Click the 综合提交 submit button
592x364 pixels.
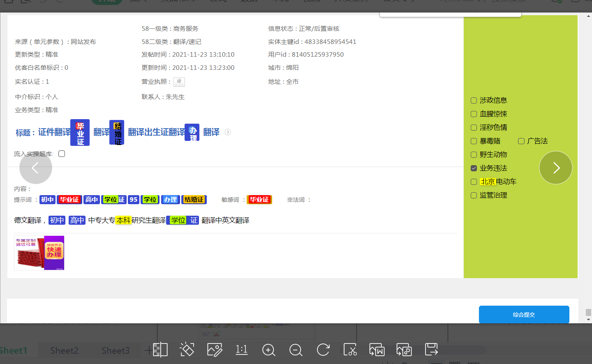pyautogui.click(x=524, y=315)
